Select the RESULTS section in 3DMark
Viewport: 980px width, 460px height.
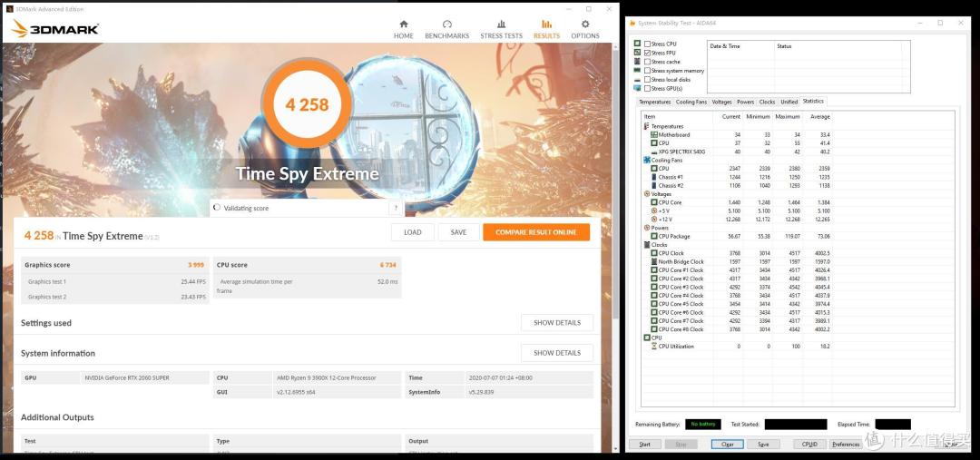pos(546,29)
